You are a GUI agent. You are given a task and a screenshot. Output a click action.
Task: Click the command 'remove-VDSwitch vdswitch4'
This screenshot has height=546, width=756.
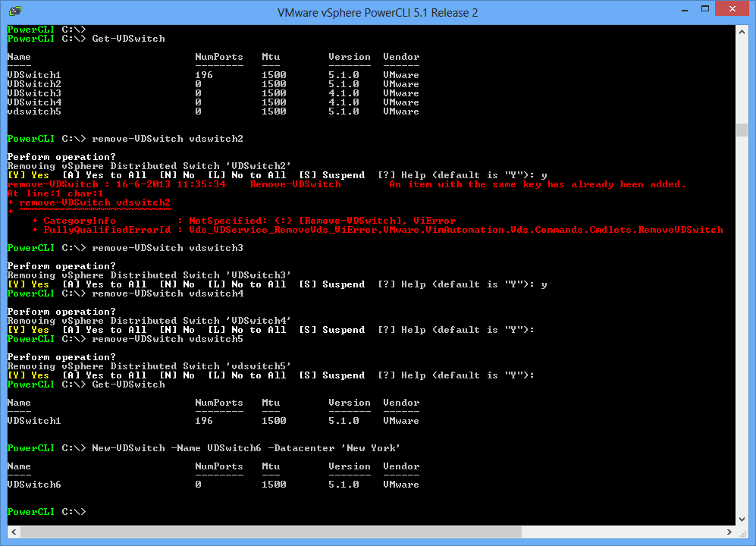click(168, 293)
